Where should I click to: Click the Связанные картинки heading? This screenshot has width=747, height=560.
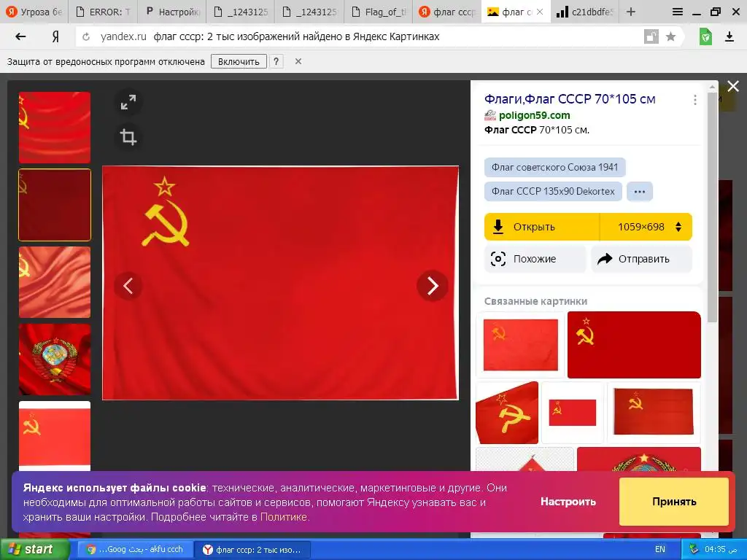tap(535, 301)
